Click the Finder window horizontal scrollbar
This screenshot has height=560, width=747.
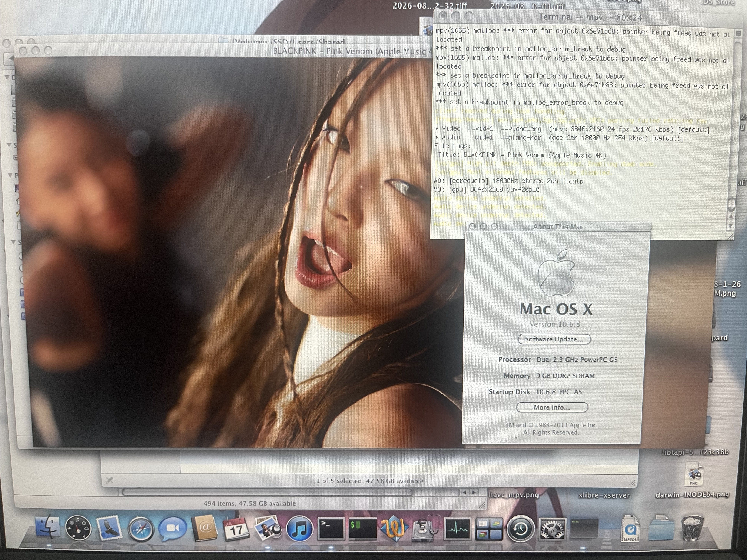tap(267, 492)
